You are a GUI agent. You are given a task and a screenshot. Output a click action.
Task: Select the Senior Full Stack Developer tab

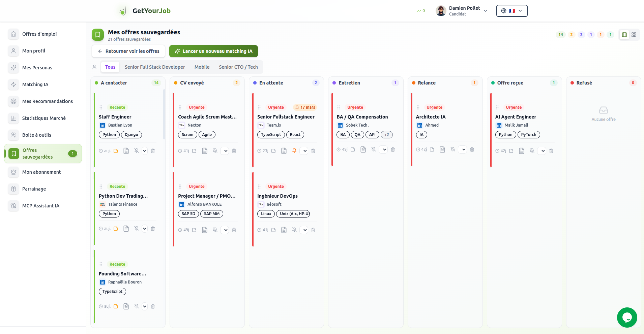(155, 67)
